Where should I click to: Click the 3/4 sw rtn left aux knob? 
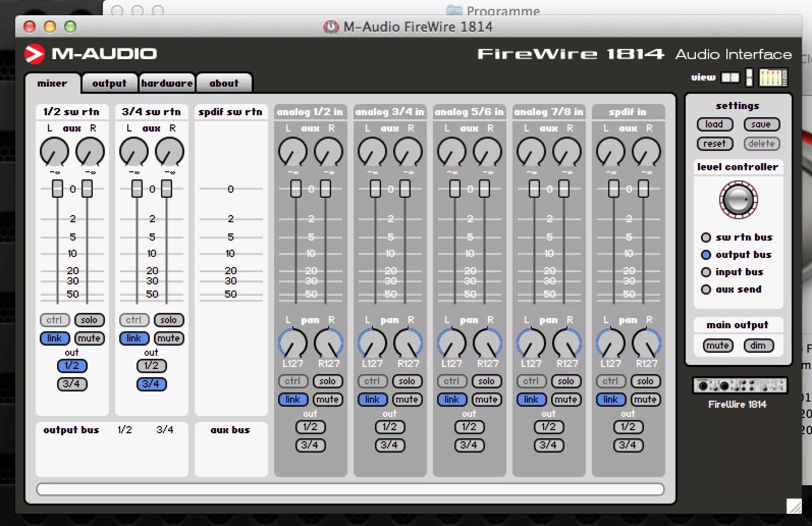(x=134, y=152)
